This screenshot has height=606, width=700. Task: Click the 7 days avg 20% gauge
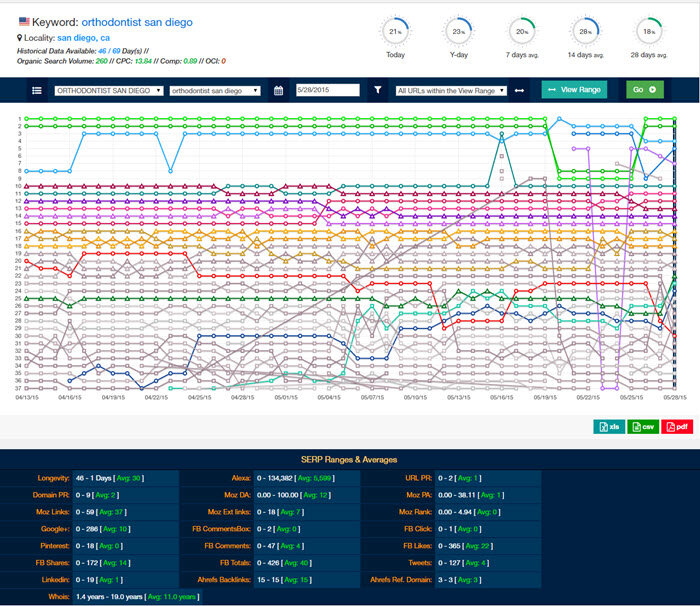(522, 32)
